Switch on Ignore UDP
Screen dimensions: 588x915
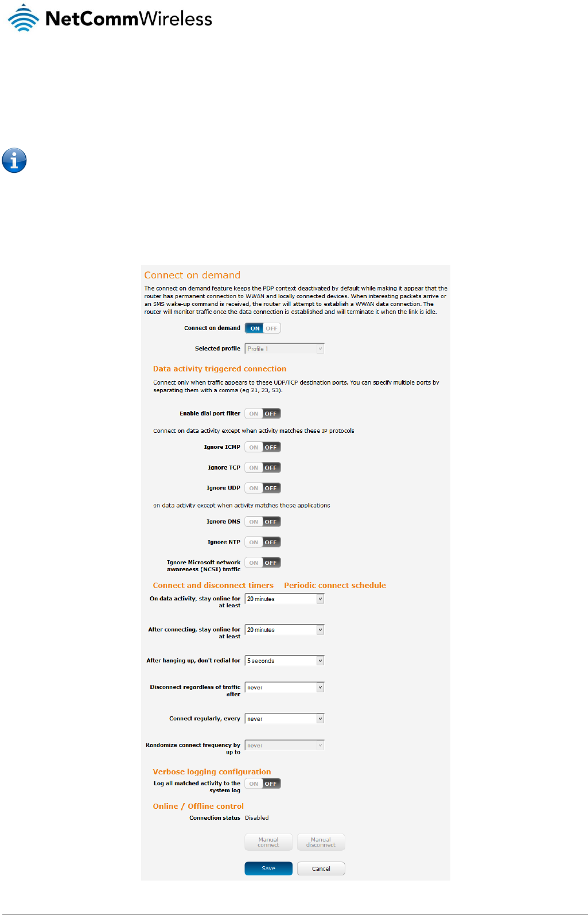pyautogui.click(x=263, y=488)
